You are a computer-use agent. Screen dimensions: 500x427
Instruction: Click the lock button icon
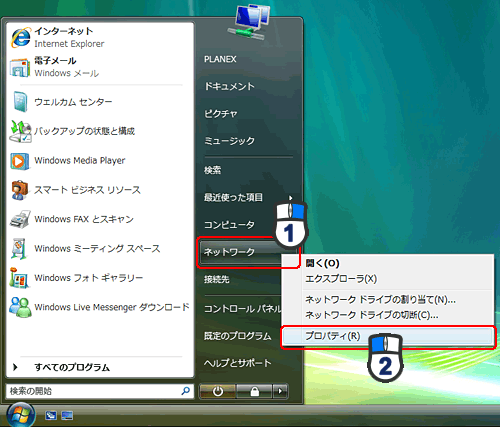point(255,391)
